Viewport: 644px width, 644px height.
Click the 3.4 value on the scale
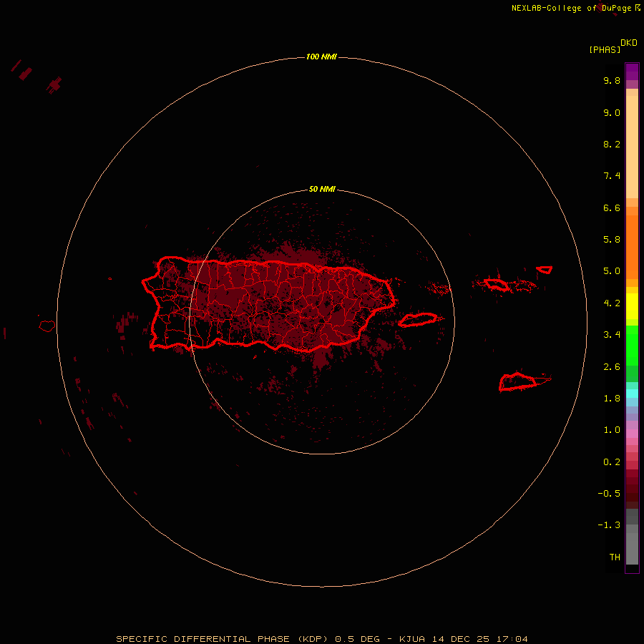tap(612, 335)
